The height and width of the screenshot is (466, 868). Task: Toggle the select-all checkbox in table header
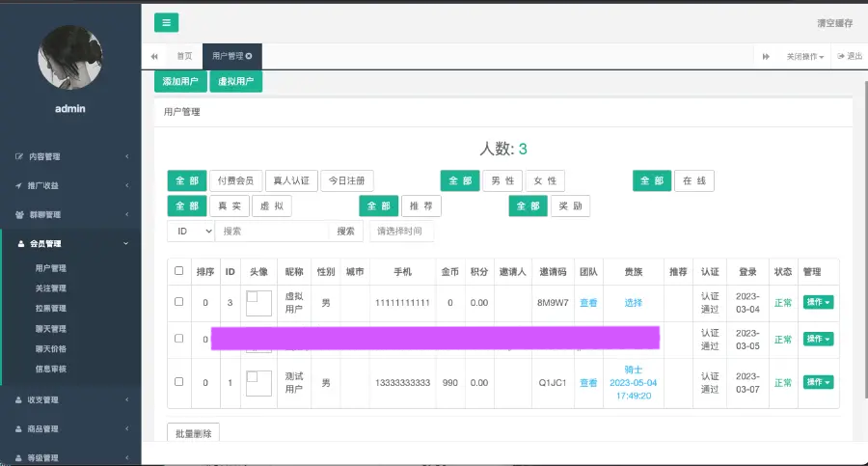(178, 271)
